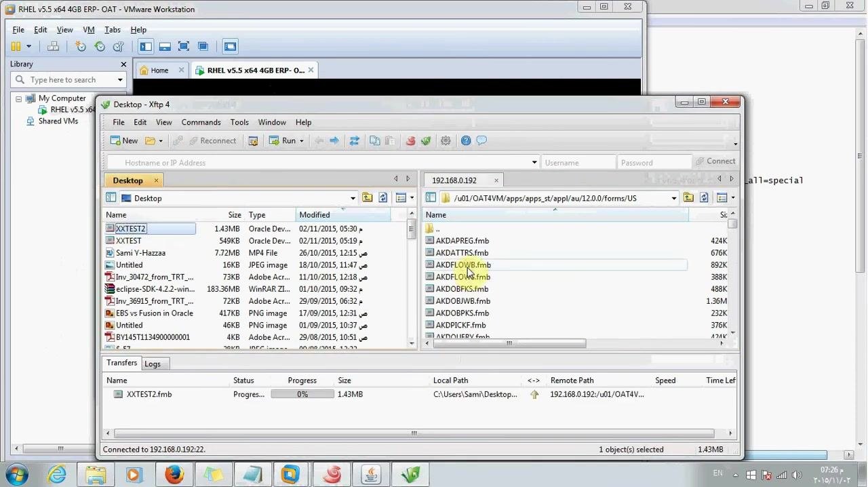Viewport: 868px width, 487px height.
Task: Click the New session button in Xftp
Action: coord(124,140)
